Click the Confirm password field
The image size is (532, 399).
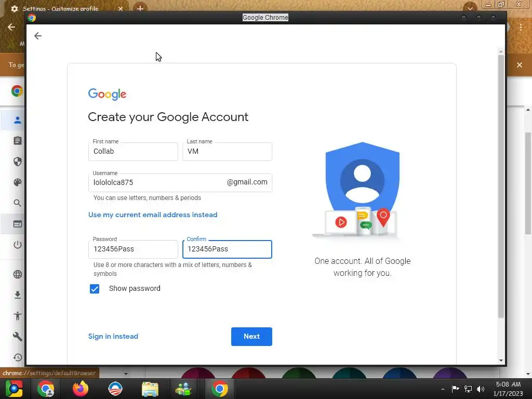pos(228,249)
